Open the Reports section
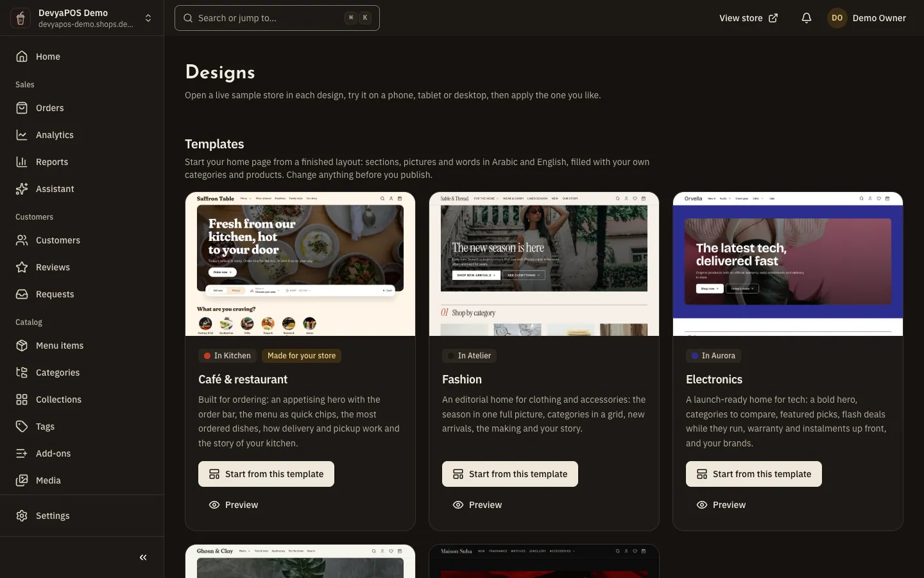 point(81,162)
